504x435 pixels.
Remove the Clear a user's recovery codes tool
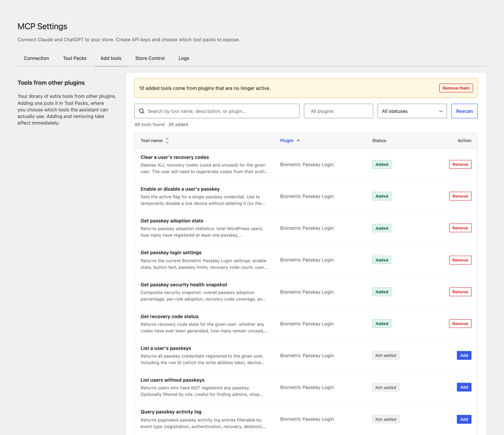point(460,164)
